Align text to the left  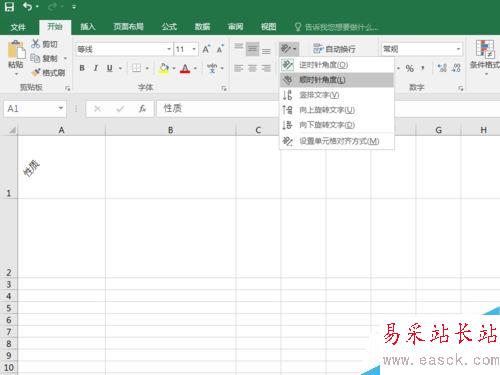239,68
